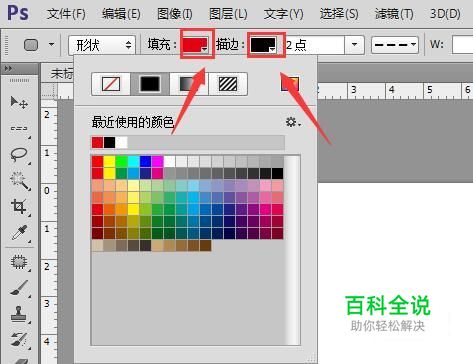Open the 描边 stroke color dropdown
Viewport: 473px width, 364px height.
click(x=264, y=45)
